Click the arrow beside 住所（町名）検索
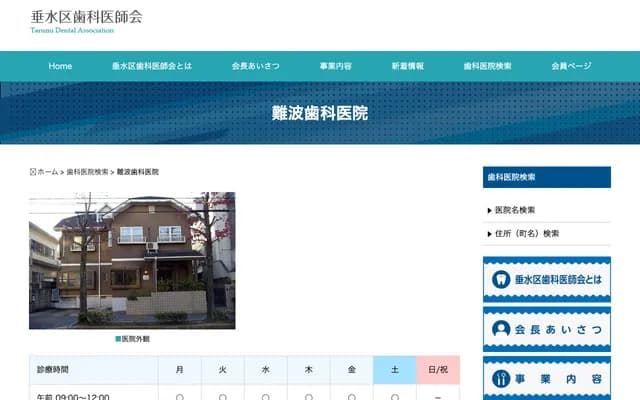 coord(489,233)
